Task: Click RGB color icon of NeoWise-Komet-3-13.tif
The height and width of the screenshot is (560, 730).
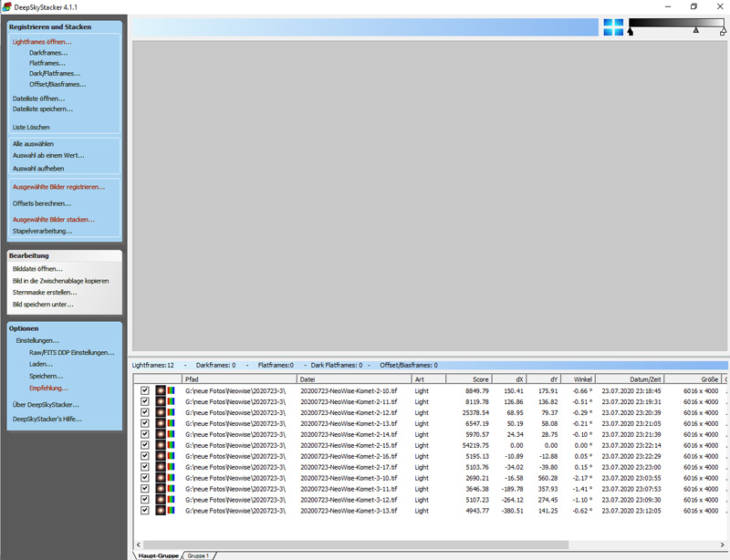Action: pyautogui.click(x=171, y=511)
